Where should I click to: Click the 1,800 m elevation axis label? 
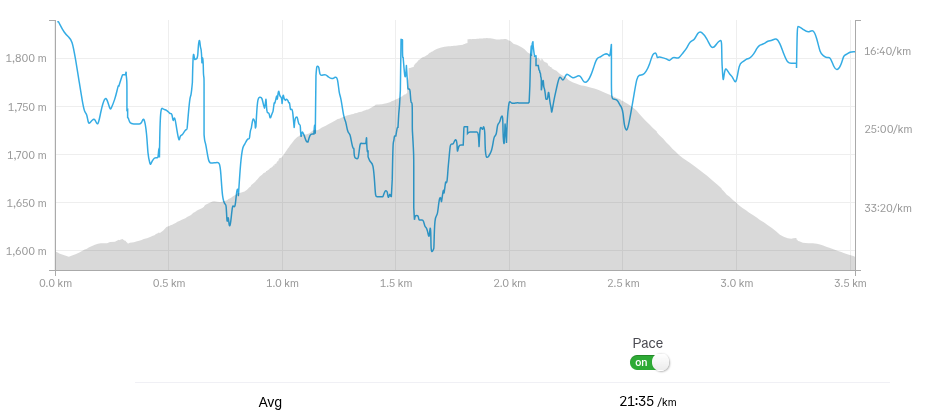point(26,59)
